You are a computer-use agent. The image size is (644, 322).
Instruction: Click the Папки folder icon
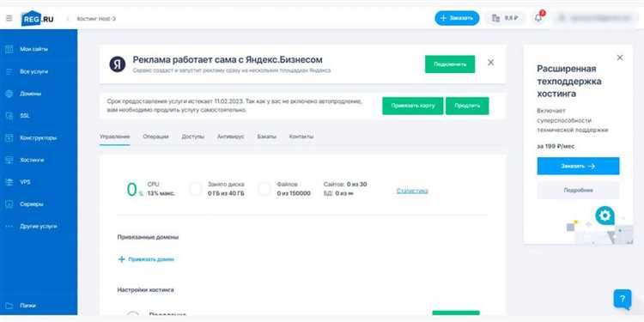9,306
